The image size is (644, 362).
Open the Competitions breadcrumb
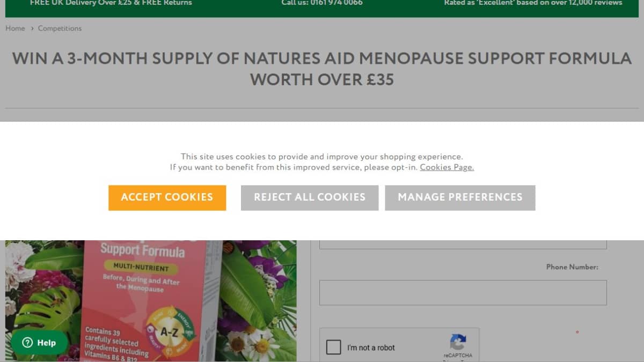[x=60, y=28]
